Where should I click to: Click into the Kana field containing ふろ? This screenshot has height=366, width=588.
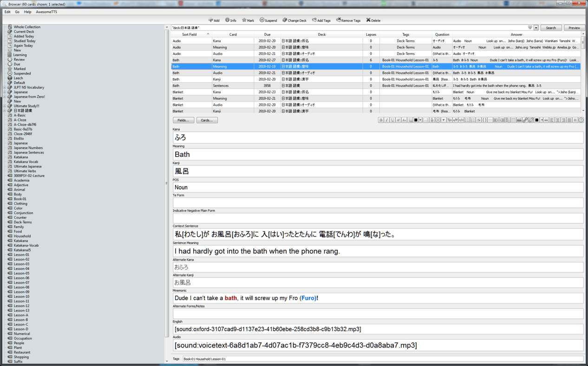click(378, 137)
